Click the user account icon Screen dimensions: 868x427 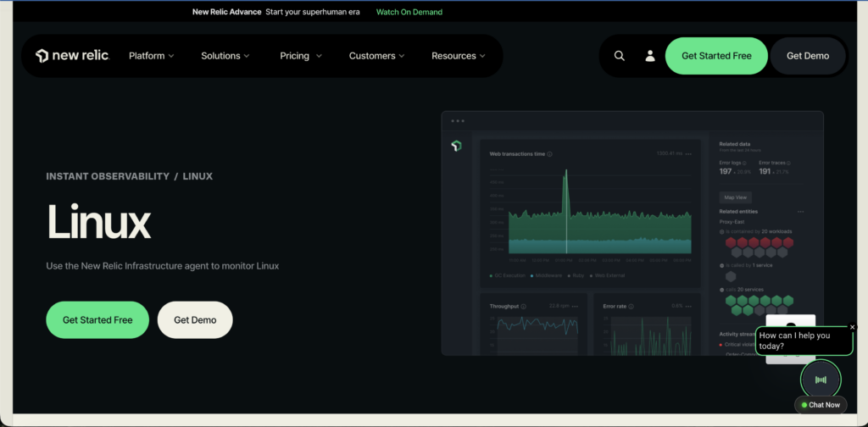[650, 56]
